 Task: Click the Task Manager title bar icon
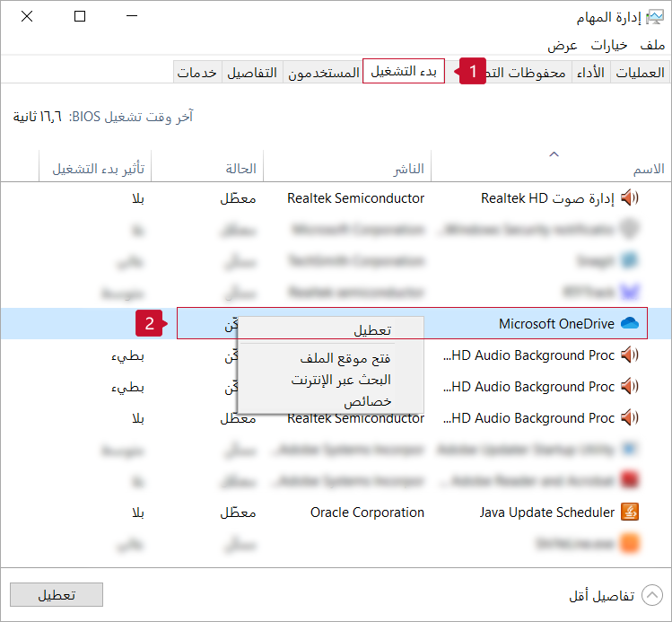pyautogui.click(x=655, y=17)
